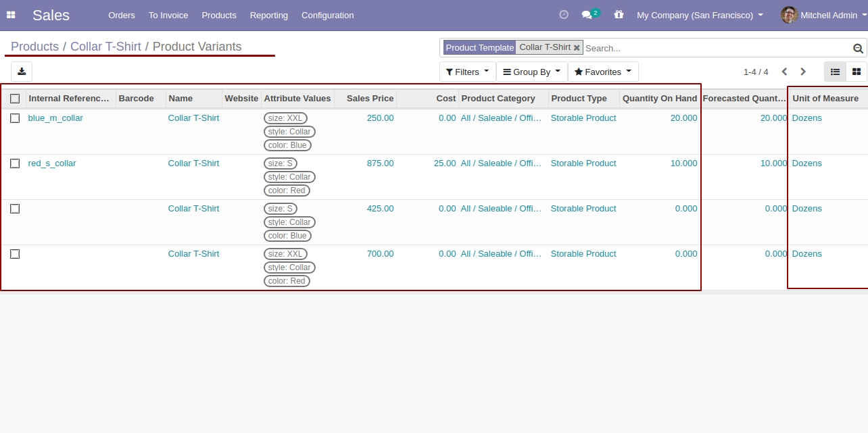The image size is (868, 433).
Task: Open the Group By dropdown
Action: point(531,72)
